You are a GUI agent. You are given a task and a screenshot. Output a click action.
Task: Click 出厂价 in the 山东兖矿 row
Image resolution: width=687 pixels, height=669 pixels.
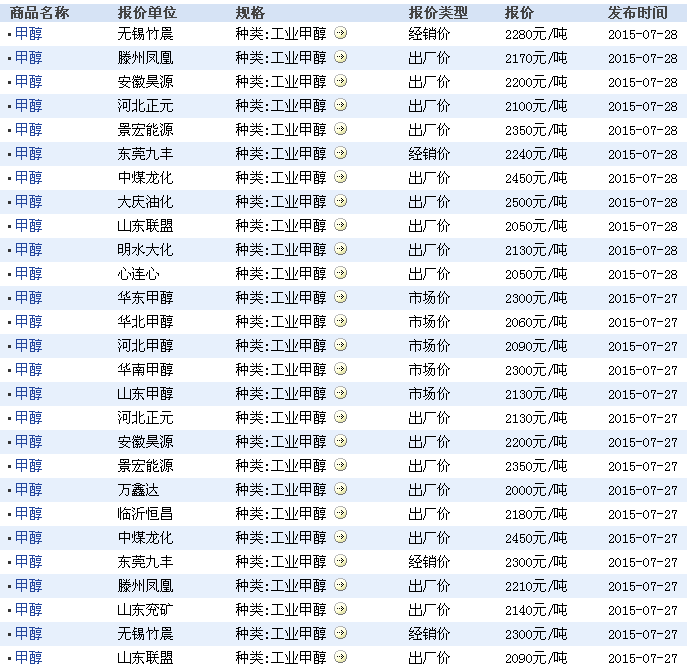coord(429,609)
